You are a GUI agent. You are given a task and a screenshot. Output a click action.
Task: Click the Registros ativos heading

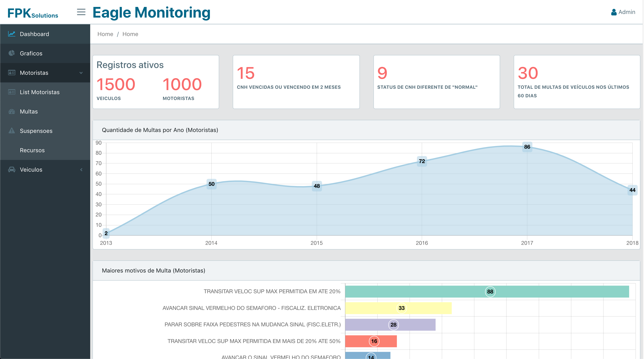pos(130,65)
